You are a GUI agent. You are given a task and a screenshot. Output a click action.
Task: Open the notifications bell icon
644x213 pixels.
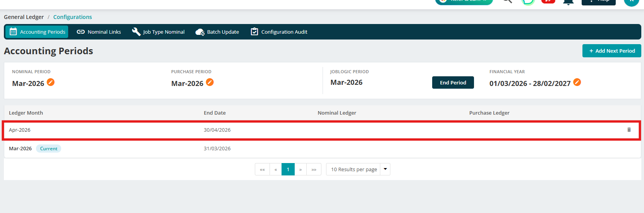(x=568, y=2)
